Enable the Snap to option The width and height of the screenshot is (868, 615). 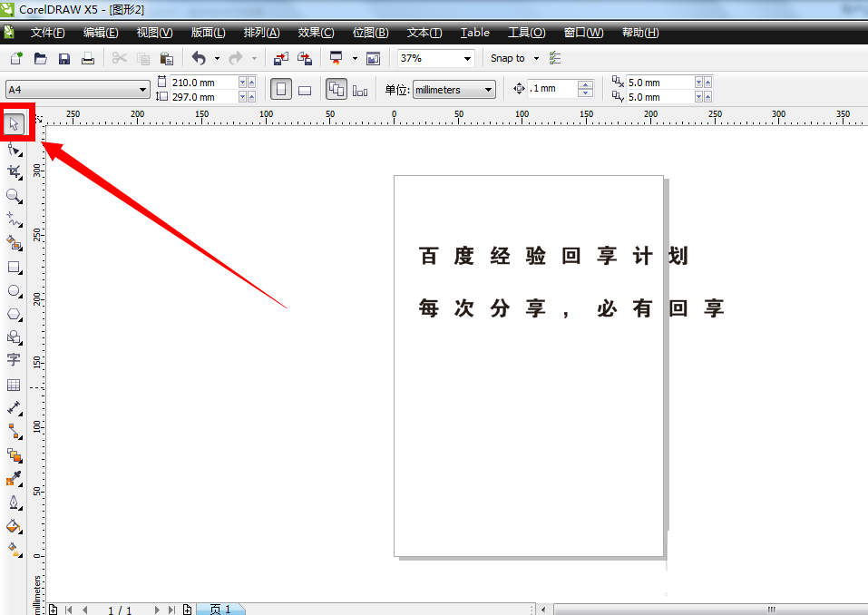(x=508, y=57)
